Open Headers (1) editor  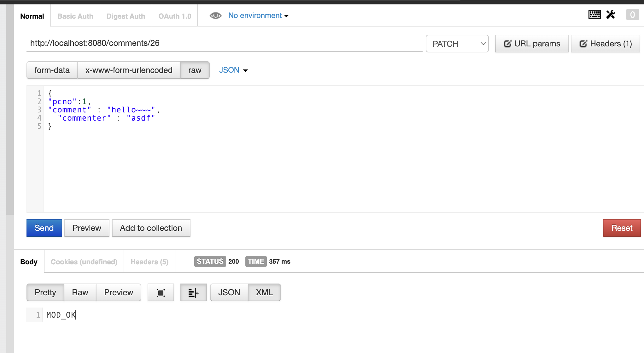click(x=605, y=44)
